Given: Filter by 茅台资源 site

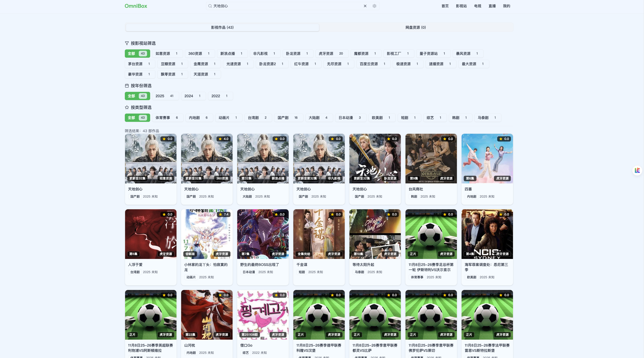Looking at the screenshot, I should (140, 64).
